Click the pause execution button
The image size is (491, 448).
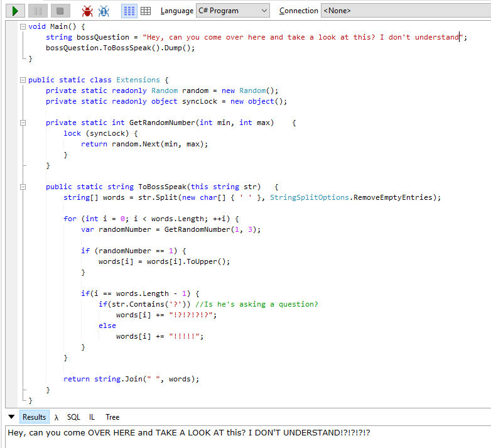click(x=38, y=11)
